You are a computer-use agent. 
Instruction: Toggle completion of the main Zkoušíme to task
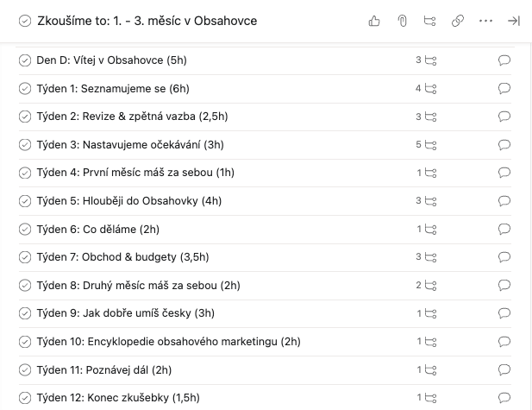click(x=25, y=21)
